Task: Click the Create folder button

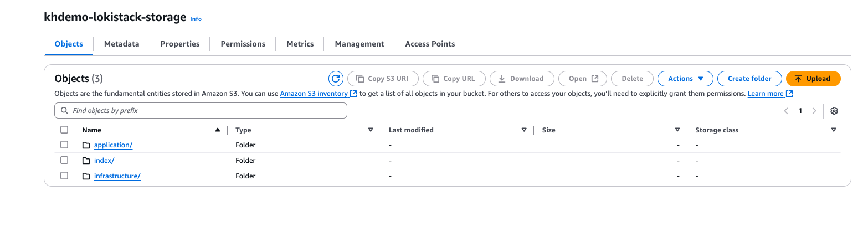Action: click(749, 79)
